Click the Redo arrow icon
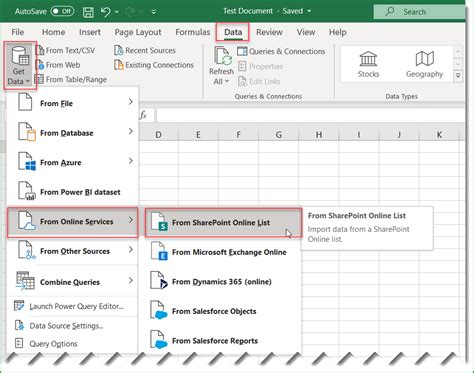 coord(130,12)
